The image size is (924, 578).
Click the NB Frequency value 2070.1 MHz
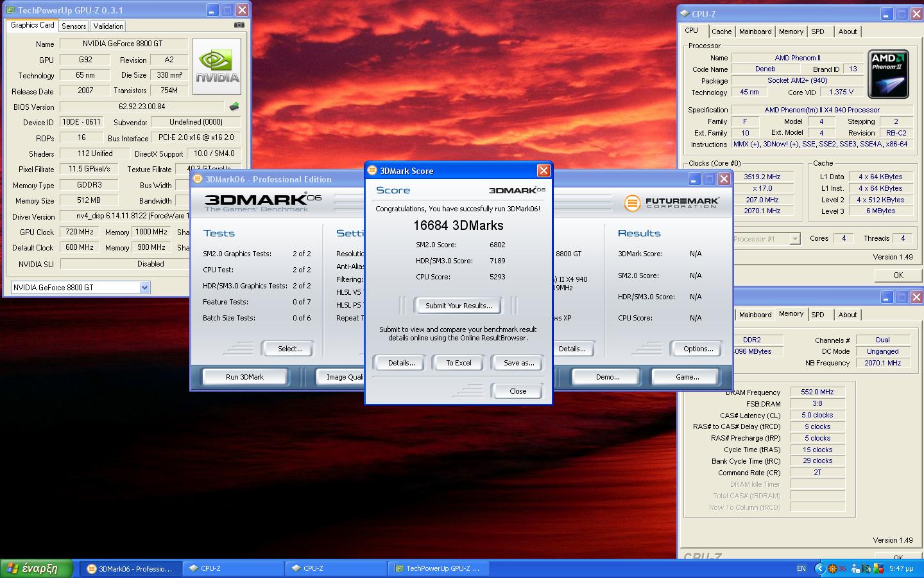point(882,363)
